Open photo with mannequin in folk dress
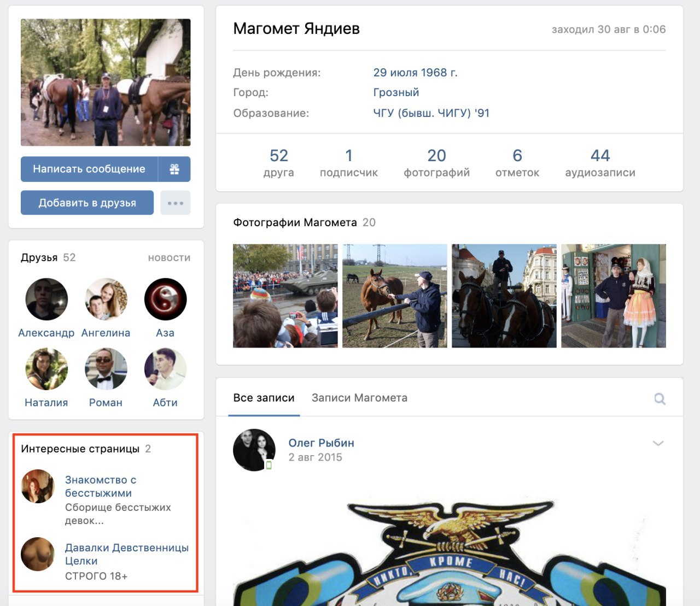This screenshot has height=606, width=700. [x=614, y=296]
